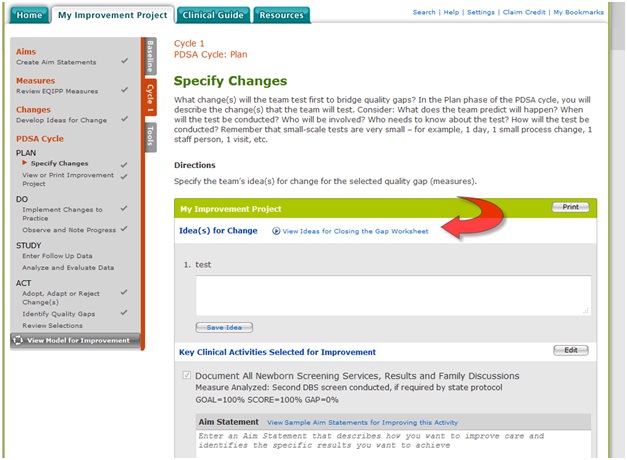Toggle the Document All Newborn Screening checkbox
This screenshot has height=460, width=627.
[187, 375]
